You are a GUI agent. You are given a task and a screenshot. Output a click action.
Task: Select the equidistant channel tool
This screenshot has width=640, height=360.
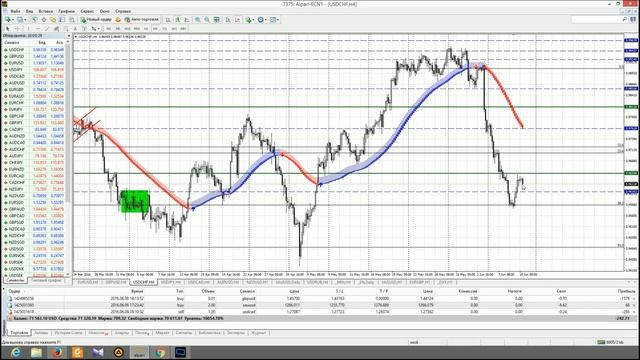click(x=56, y=29)
